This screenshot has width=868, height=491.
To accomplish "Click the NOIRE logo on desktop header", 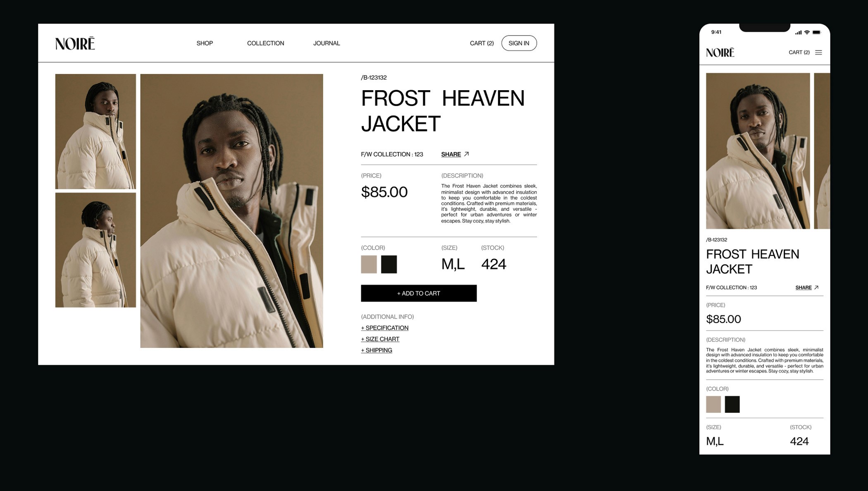I will point(75,43).
